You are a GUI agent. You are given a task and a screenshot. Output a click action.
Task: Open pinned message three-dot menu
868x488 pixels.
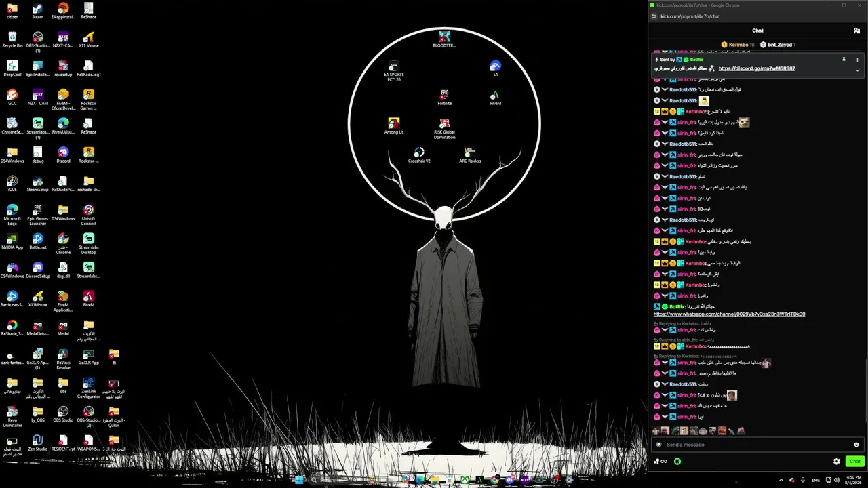coord(857,60)
